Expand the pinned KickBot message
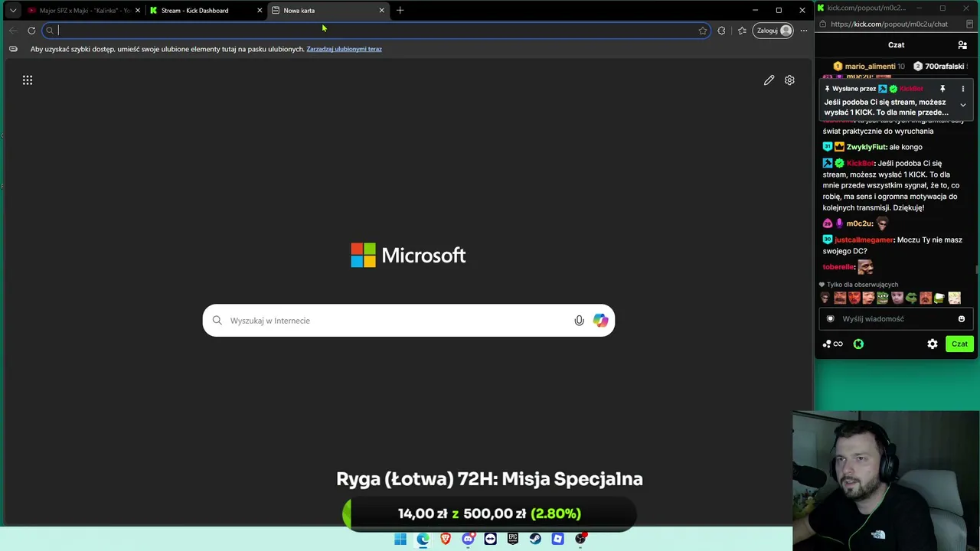Viewport: 980px width, 551px height. pos(963,105)
